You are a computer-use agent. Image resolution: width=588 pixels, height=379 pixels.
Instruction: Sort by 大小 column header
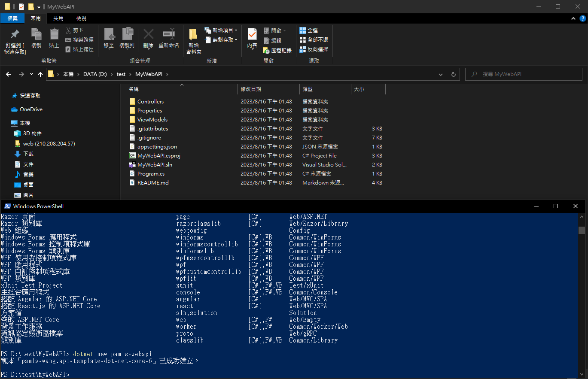(368, 89)
